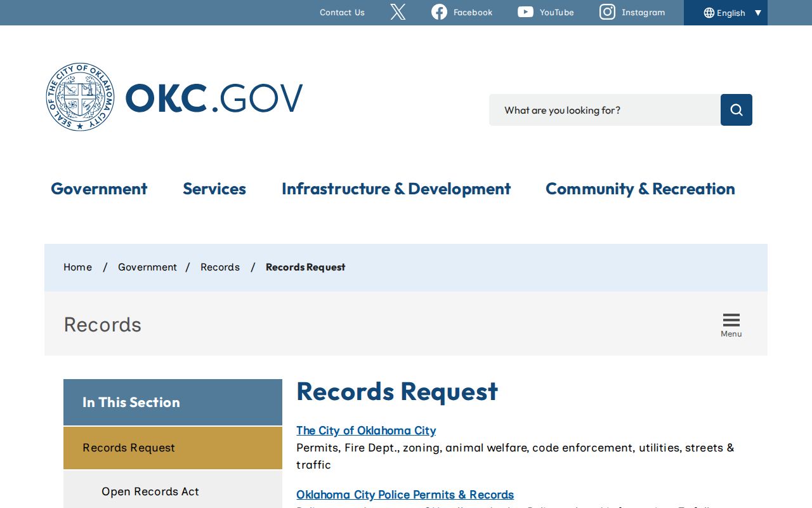The width and height of the screenshot is (812, 508).
Task: Click the YouTube text label
Action: tap(556, 12)
